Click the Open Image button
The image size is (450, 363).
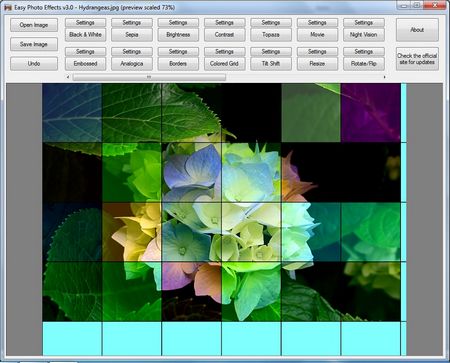pos(34,25)
